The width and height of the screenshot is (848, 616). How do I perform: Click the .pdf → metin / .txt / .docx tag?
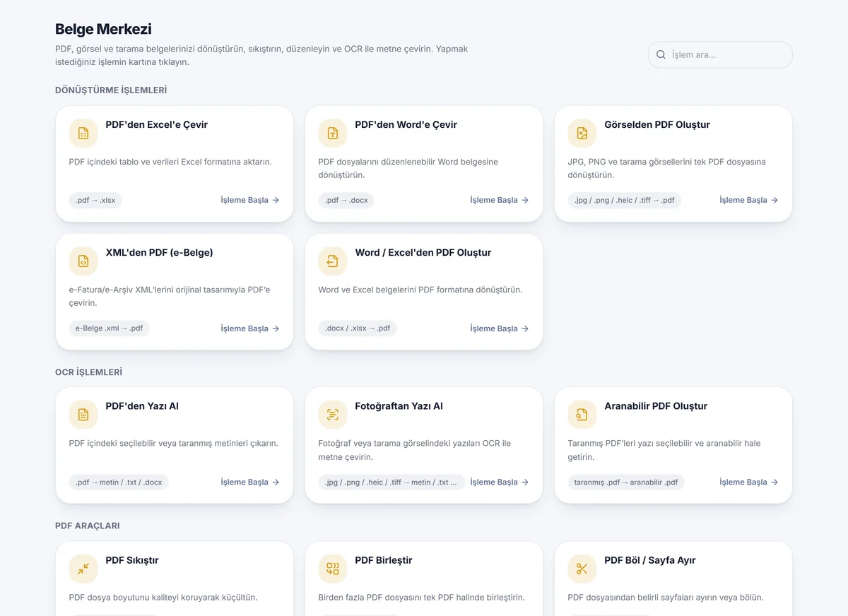[119, 482]
